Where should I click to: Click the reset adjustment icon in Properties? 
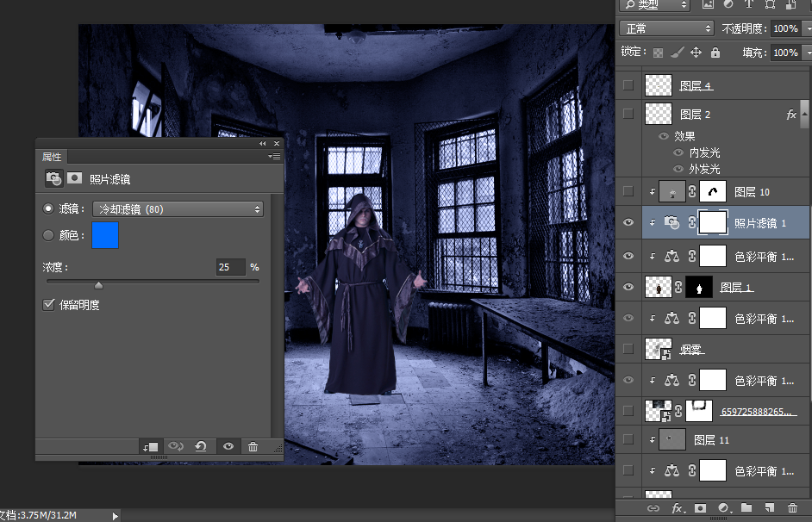[201, 447]
